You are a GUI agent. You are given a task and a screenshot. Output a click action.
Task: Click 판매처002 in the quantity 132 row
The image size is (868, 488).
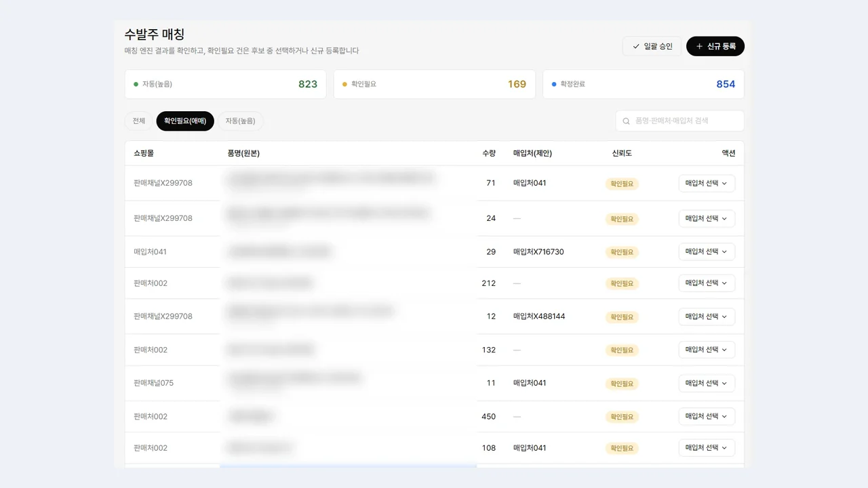(x=151, y=350)
